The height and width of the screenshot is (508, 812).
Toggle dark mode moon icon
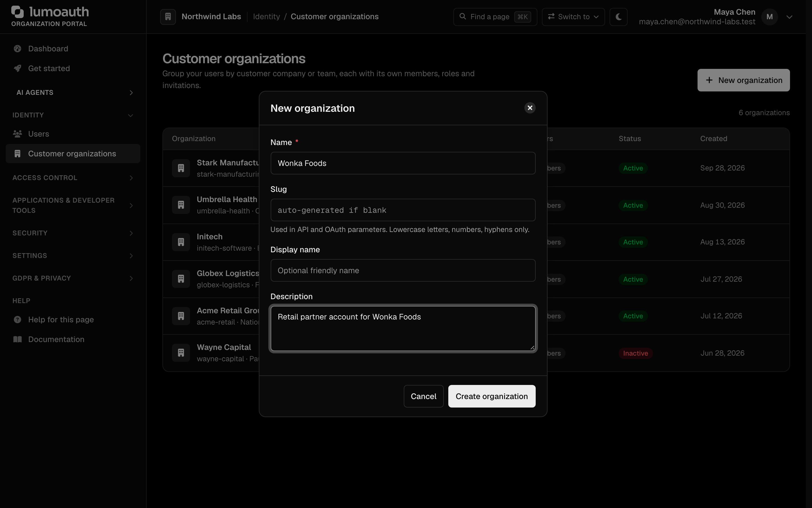pyautogui.click(x=618, y=16)
